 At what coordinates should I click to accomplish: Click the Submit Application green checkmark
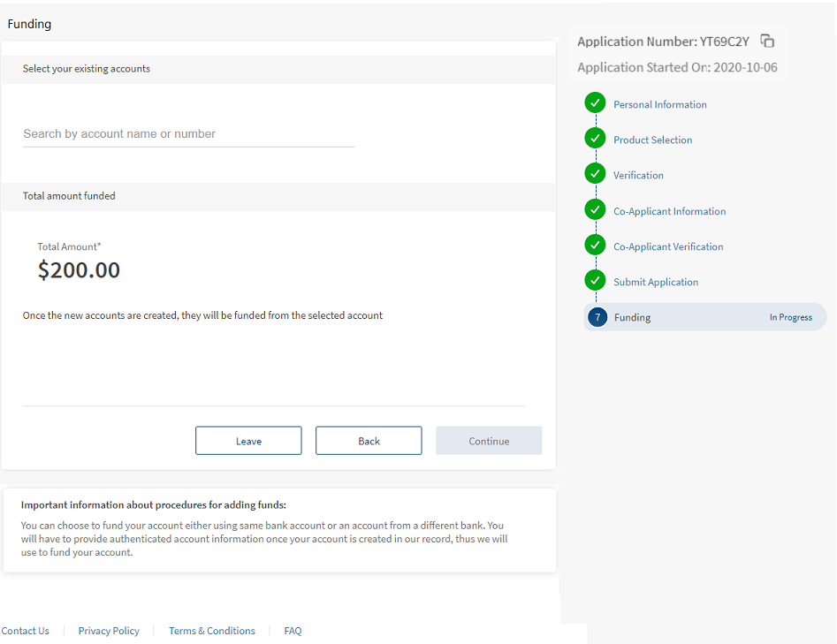tap(595, 281)
